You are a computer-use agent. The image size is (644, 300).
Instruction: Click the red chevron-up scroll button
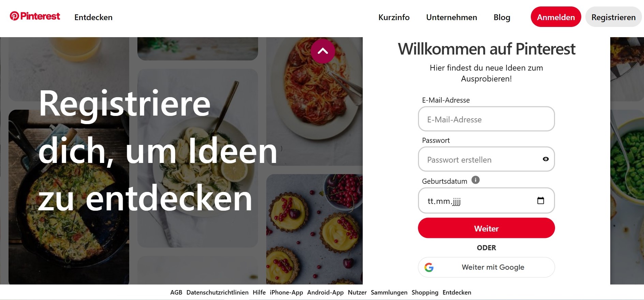click(x=323, y=51)
